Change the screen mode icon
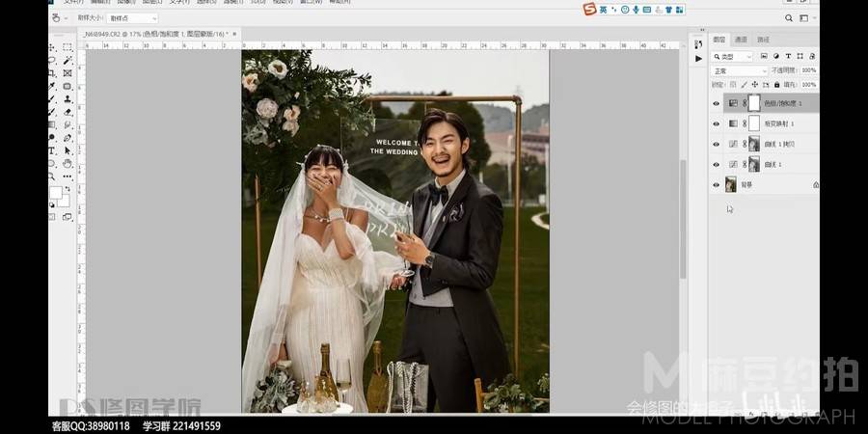This screenshot has height=434, width=868. (x=68, y=217)
